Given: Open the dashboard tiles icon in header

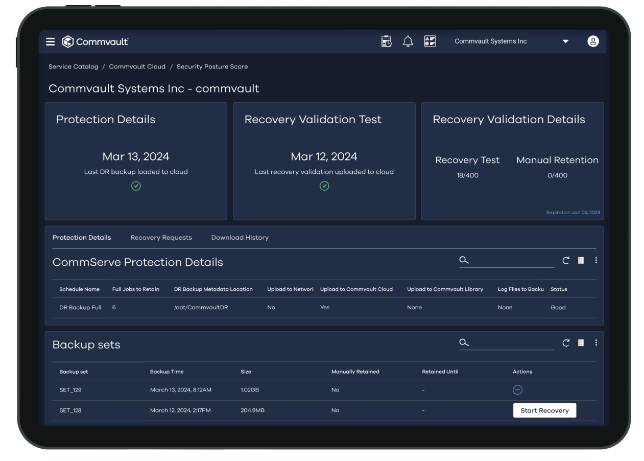Looking at the screenshot, I should click(430, 42).
